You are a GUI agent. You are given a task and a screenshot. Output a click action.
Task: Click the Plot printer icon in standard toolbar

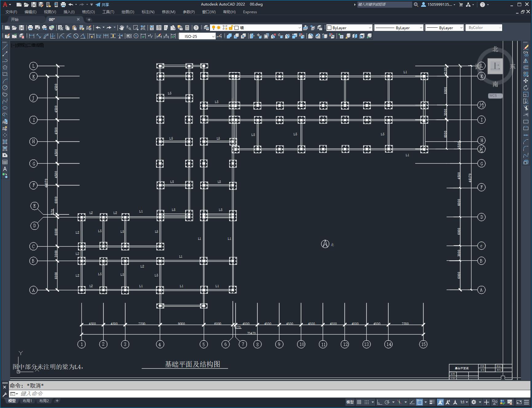coord(30,28)
